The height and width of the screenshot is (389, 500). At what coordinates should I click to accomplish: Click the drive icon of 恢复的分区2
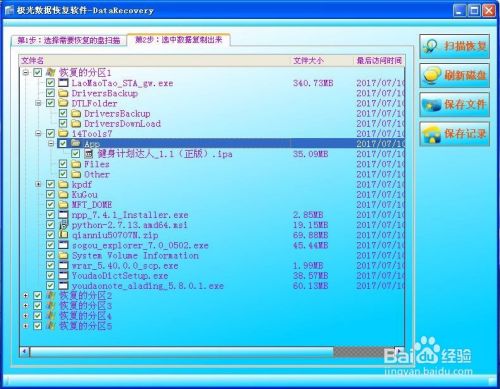coord(50,295)
